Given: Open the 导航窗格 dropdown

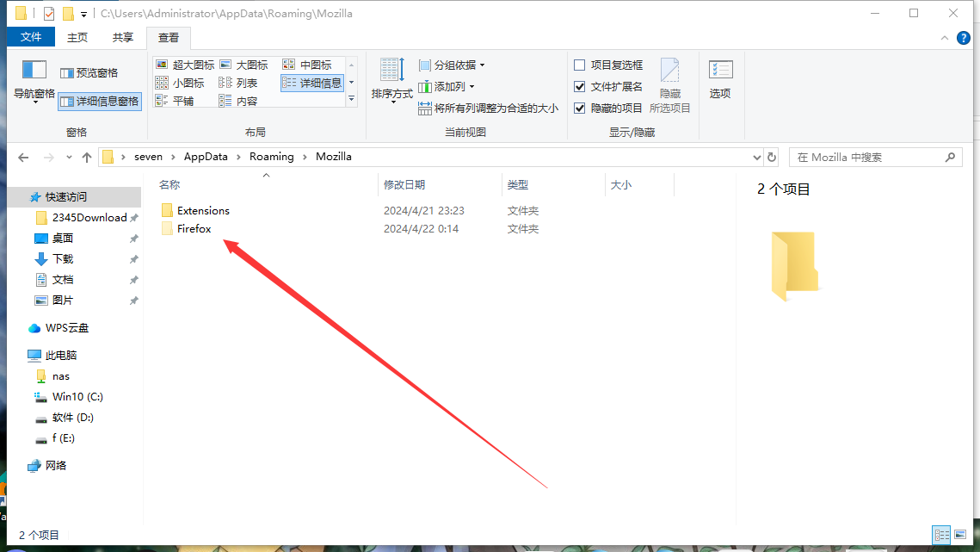Looking at the screenshot, I should coord(34,80).
